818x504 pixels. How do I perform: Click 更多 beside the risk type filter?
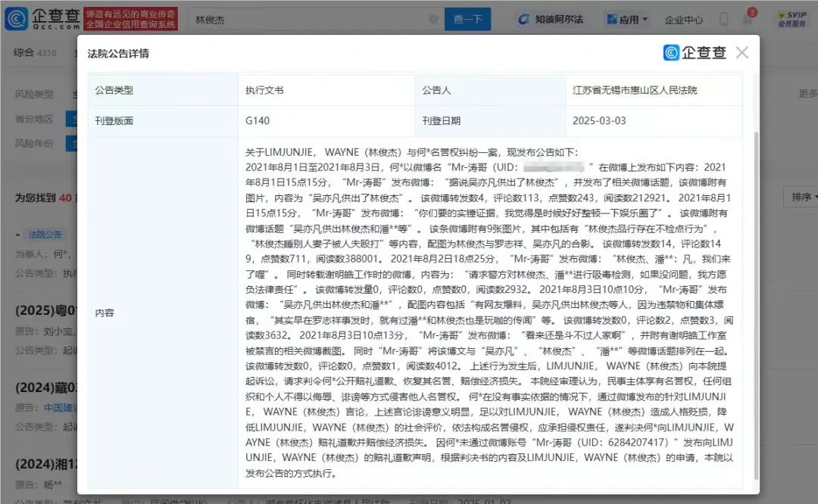(x=807, y=94)
